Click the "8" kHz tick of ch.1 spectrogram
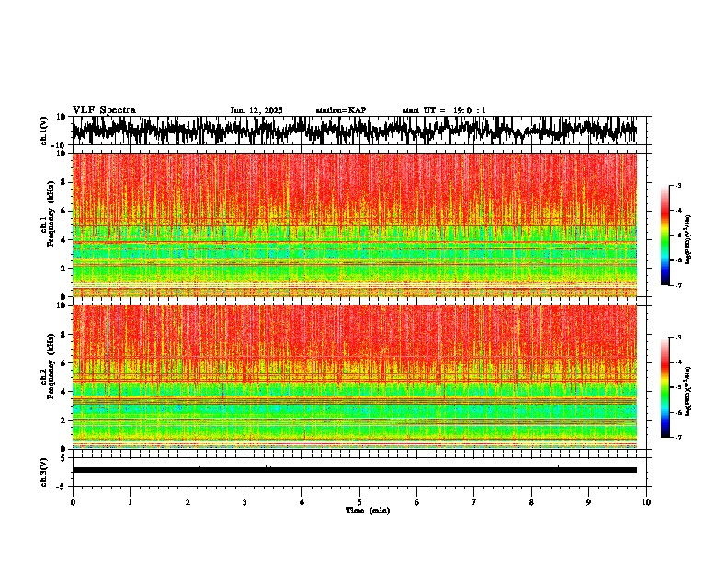Image resolution: width=728 pixels, height=563 pixels. pyautogui.click(x=63, y=182)
